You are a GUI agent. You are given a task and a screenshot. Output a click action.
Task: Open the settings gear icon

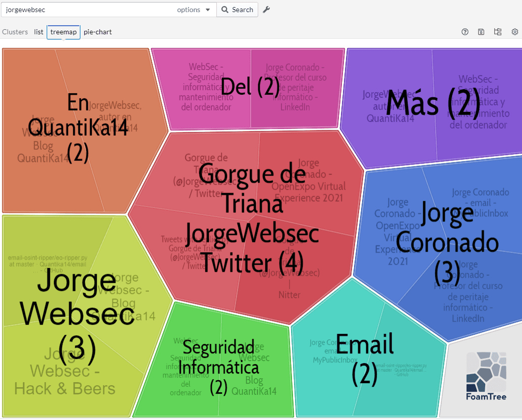point(514,31)
